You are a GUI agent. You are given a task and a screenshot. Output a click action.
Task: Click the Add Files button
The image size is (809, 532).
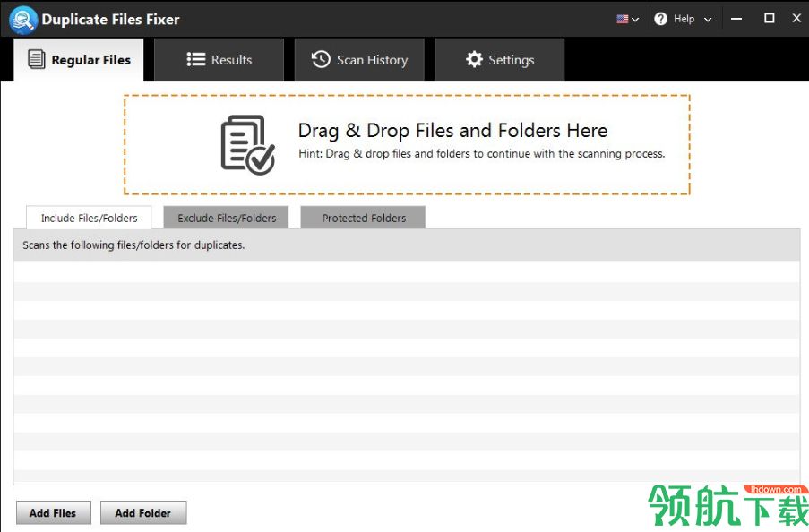[x=53, y=513]
